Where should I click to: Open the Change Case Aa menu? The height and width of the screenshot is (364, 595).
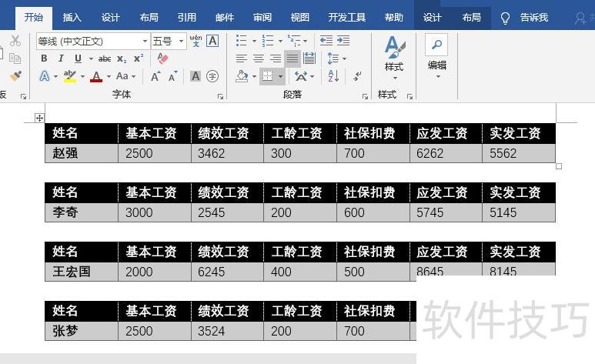tap(125, 76)
